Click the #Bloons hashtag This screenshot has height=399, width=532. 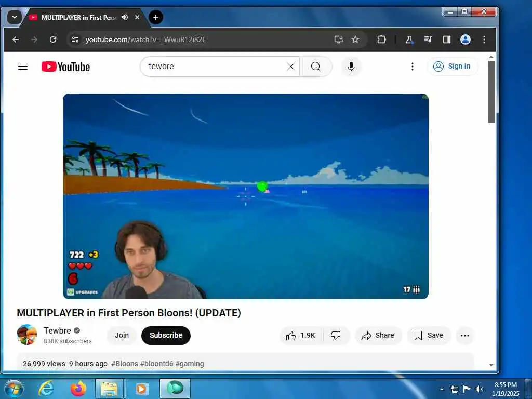(x=125, y=364)
